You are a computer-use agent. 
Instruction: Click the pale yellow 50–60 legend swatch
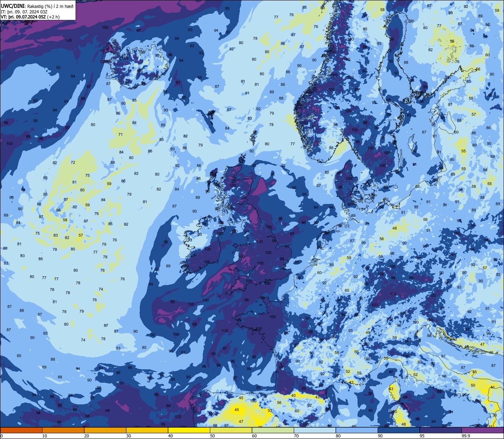[x=231, y=430]
